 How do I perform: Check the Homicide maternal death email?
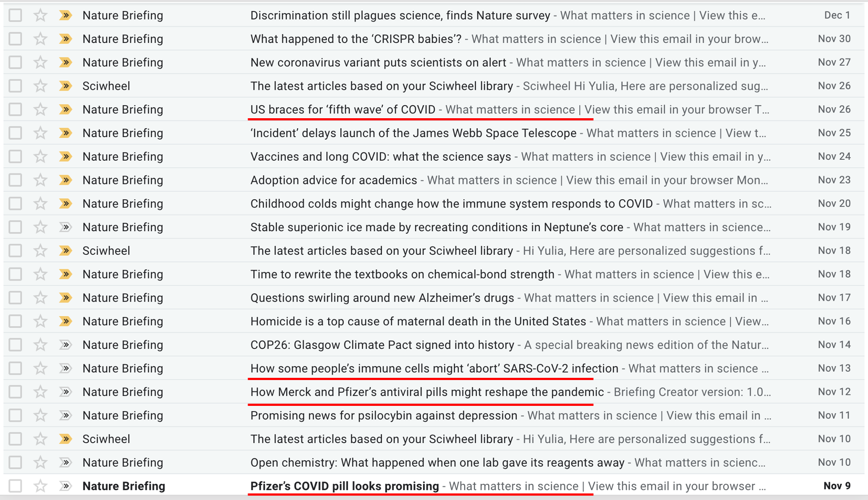(x=15, y=321)
